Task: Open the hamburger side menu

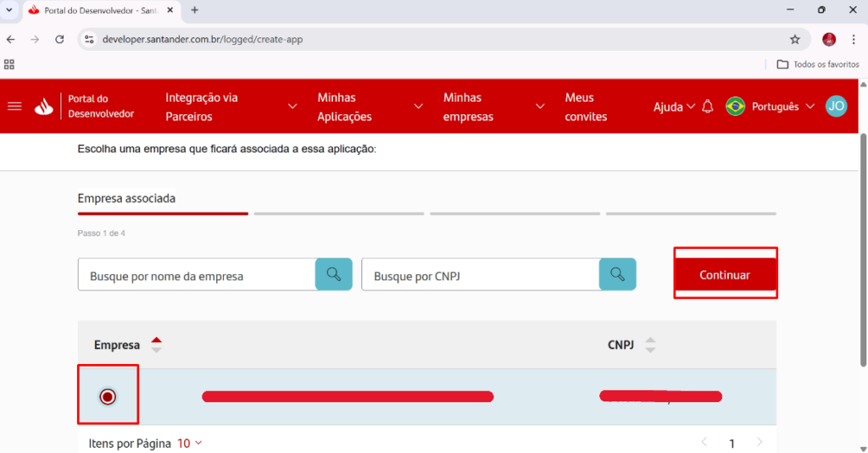Action: pyautogui.click(x=14, y=107)
